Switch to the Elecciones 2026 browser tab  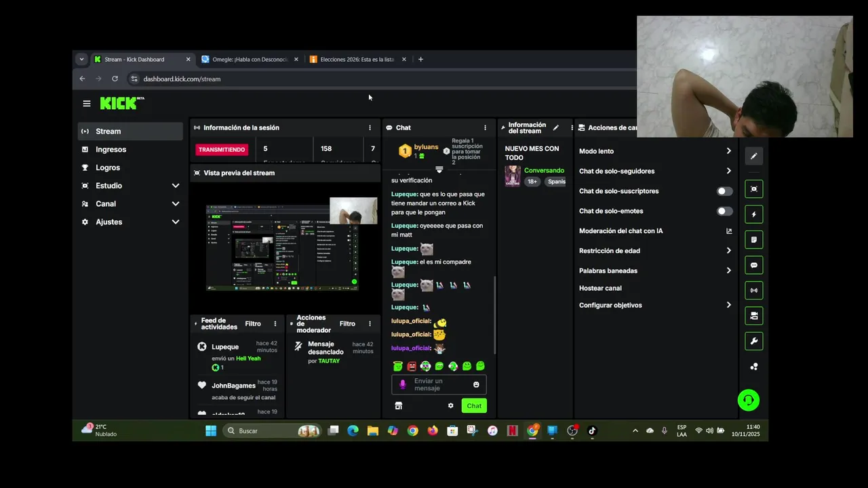click(357, 60)
